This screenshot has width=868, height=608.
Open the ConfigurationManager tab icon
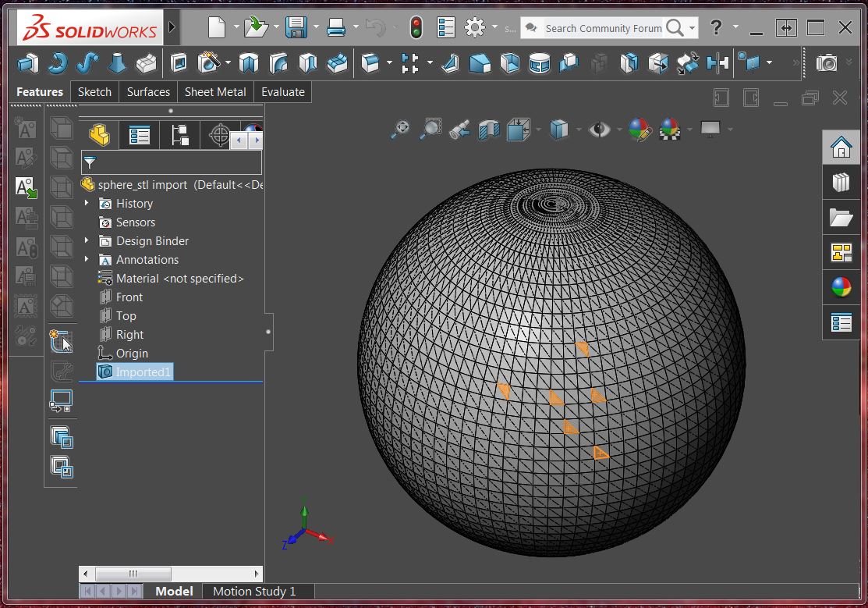coord(180,136)
